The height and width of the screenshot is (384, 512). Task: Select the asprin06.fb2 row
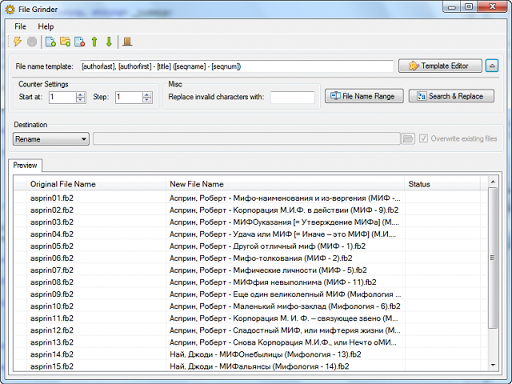pos(251,258)
